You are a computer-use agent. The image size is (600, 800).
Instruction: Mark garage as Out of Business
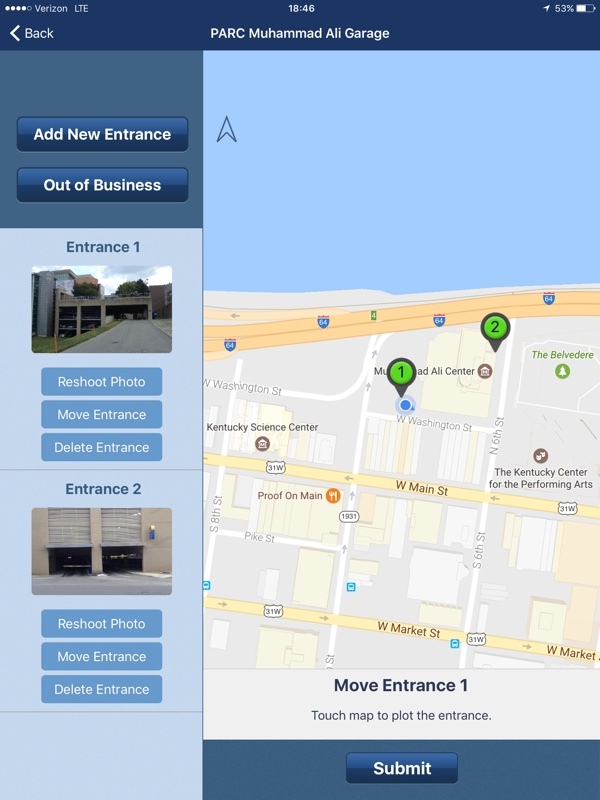102,185
